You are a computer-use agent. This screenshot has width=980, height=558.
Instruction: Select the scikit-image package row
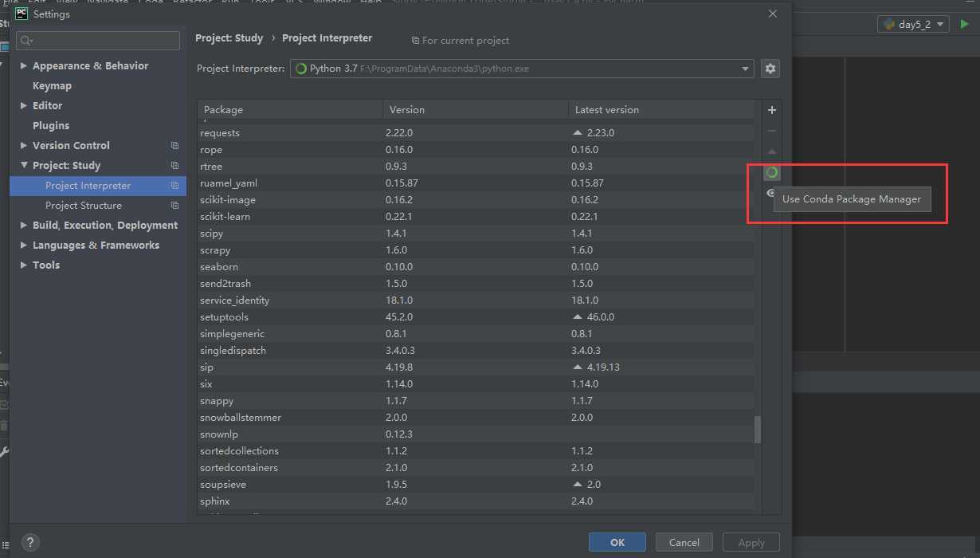tap(476, 200)
